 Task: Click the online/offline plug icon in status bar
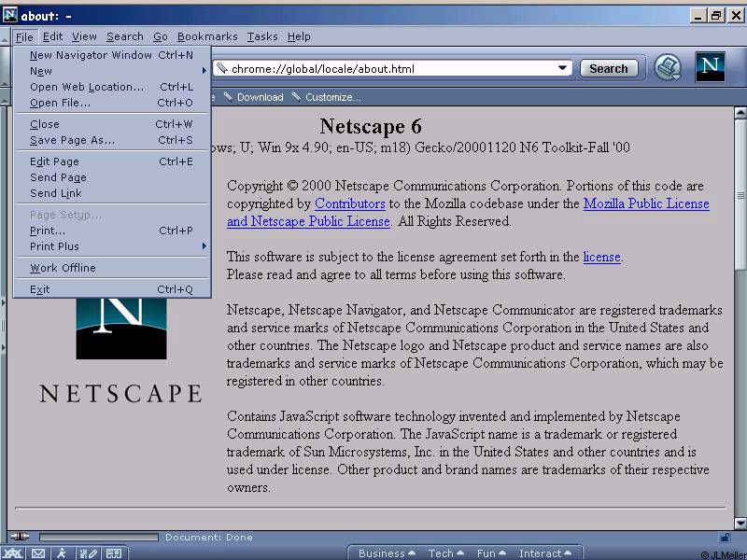point(20,537)
